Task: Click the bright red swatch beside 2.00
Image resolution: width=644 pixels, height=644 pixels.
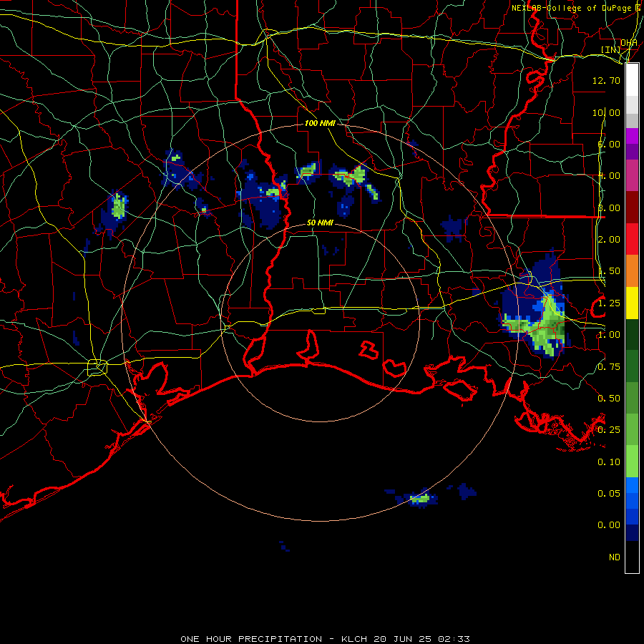Action: [632, 239]
